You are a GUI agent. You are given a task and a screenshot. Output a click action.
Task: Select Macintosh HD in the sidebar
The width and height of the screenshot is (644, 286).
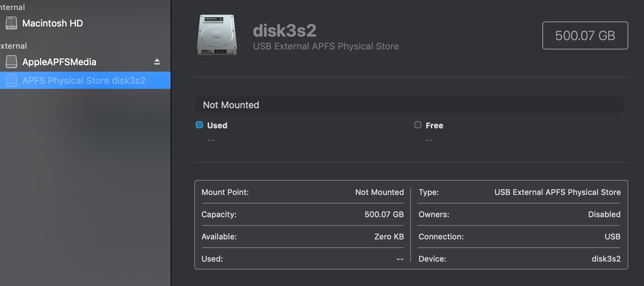coord(53,23)
